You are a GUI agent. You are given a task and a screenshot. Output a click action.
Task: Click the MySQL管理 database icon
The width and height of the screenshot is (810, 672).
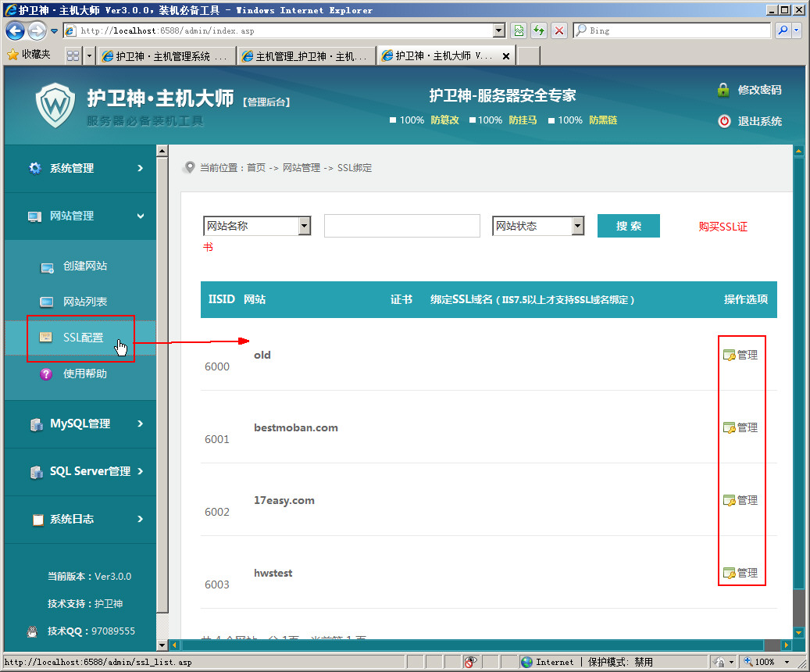(36, 424)
